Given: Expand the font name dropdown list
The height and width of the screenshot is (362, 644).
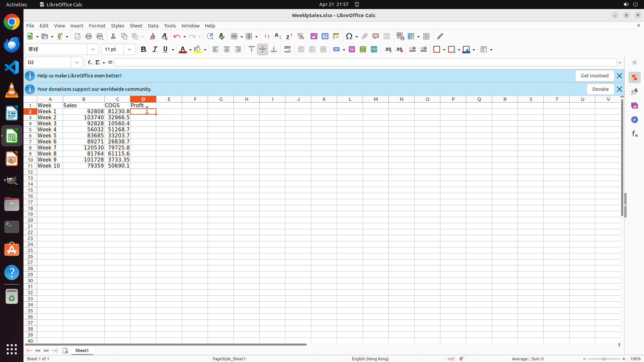Looking at the screenshot, I should [x=93, y=49].
